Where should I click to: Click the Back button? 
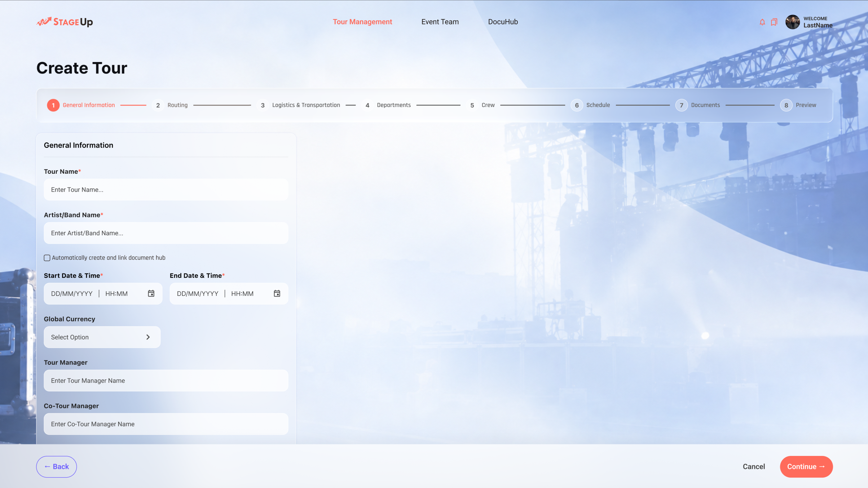point(56,466)
